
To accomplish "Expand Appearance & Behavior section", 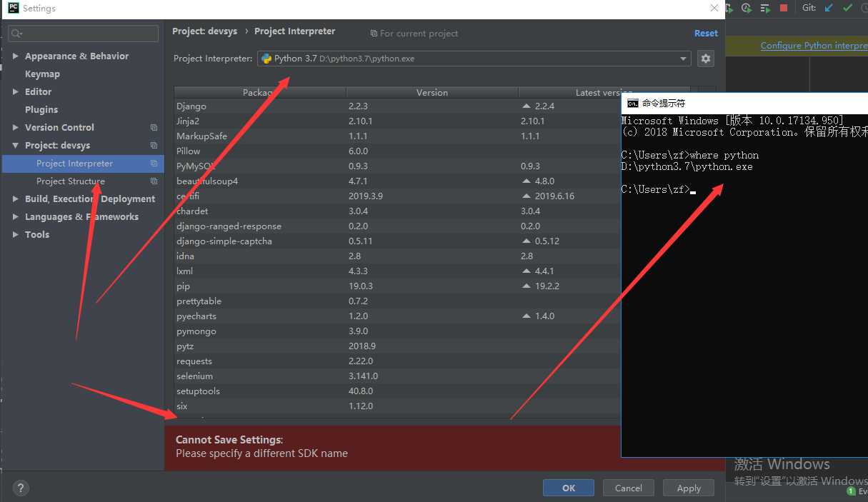I will 16,56.
